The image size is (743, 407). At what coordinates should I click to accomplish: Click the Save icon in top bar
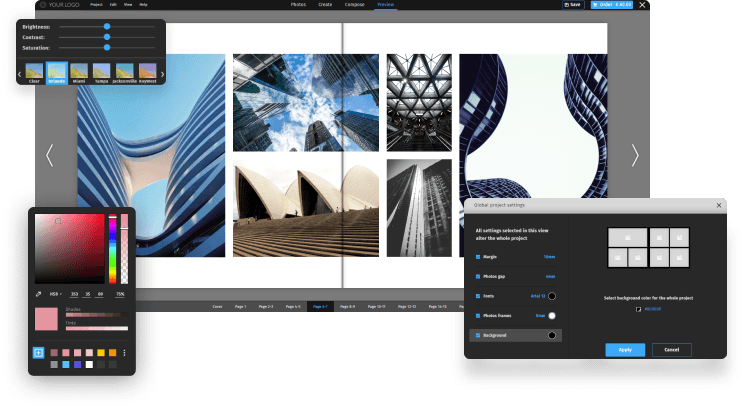click(571, 5)
